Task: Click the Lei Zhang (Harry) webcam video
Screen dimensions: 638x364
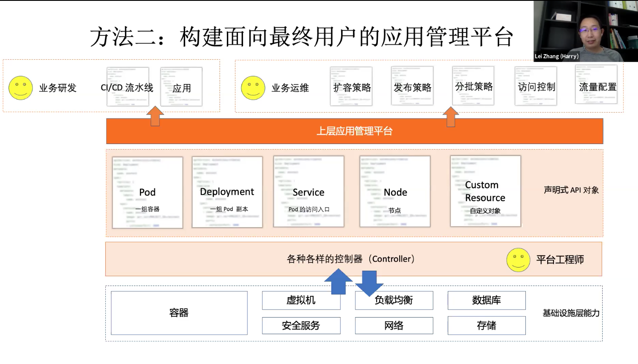Action: pos(586,31)
